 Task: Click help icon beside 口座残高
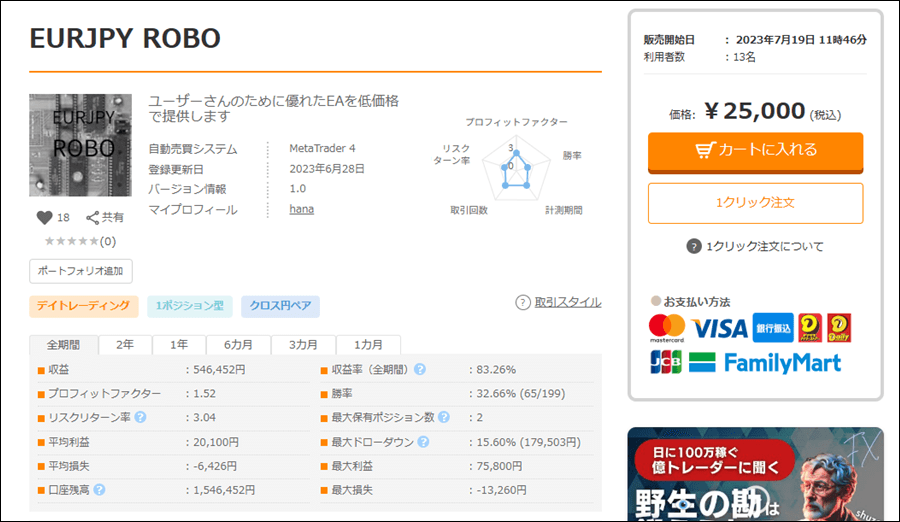point(100,490)
